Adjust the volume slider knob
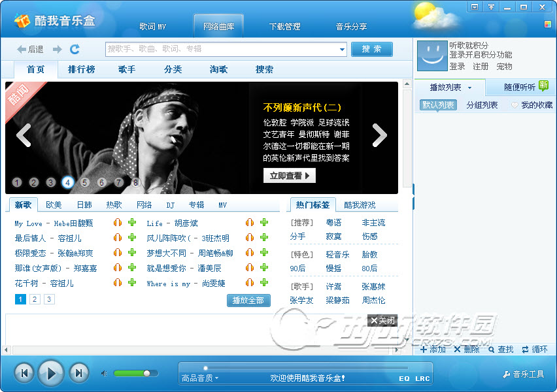The image size is (557, 392). point(146,373)
